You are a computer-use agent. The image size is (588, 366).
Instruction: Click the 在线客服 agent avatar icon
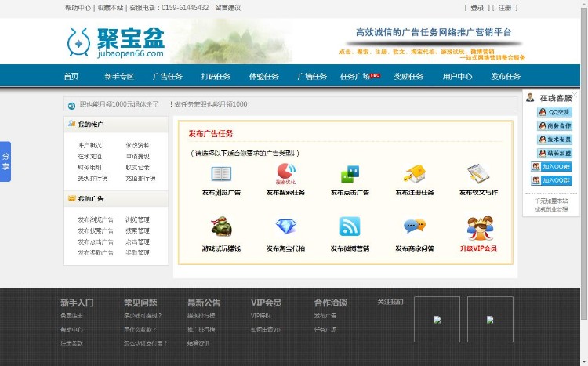[530, 97]
